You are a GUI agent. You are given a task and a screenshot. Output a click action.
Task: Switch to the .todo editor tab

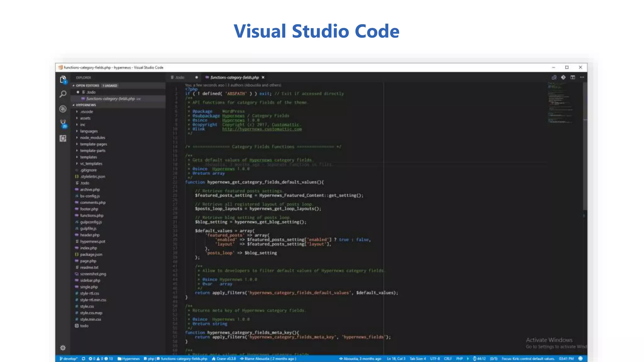tap(180, 77)
